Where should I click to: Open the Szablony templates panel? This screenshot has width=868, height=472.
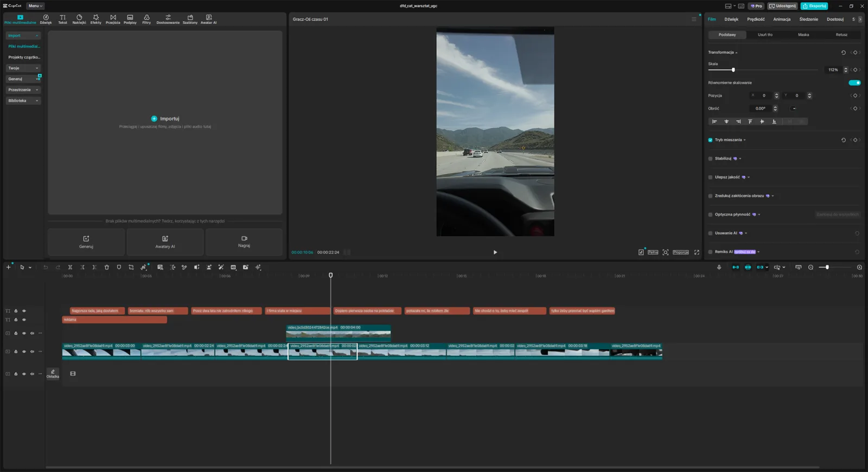pyautogui.click(x=190, y=20)
